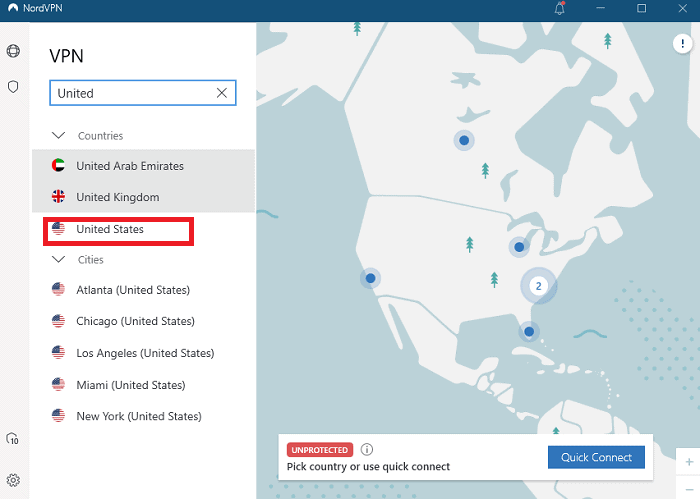
Task: Zoom in the map with plus button
Action: point(689,462)
